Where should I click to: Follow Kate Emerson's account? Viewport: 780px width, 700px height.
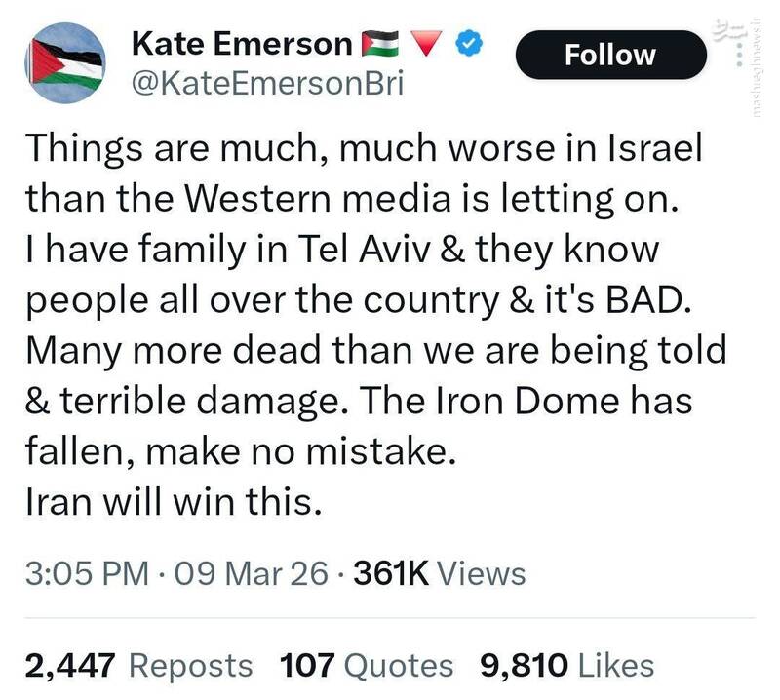tap(611, 55)
